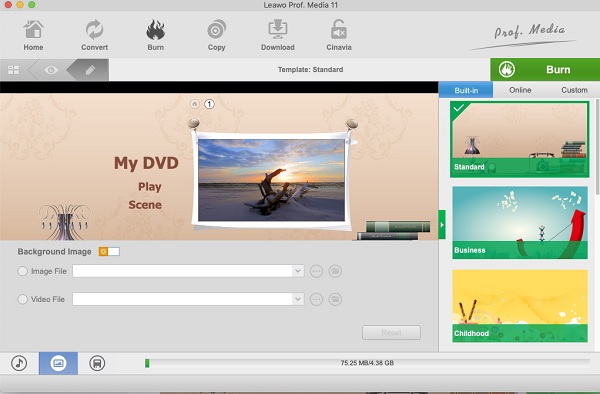This screenshot has height=394, width=600.
Task: Click the Background Image label
Action: [x=54, y=252]
